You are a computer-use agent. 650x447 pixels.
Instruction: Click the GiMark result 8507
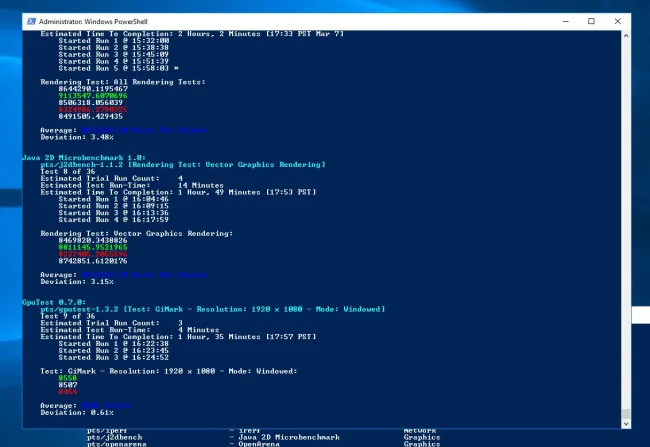point(68,385)
